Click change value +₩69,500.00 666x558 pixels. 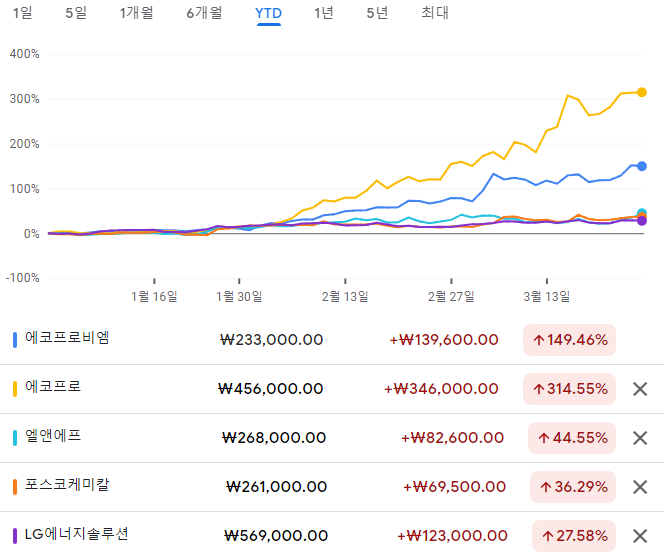click(x=454, y=487)
